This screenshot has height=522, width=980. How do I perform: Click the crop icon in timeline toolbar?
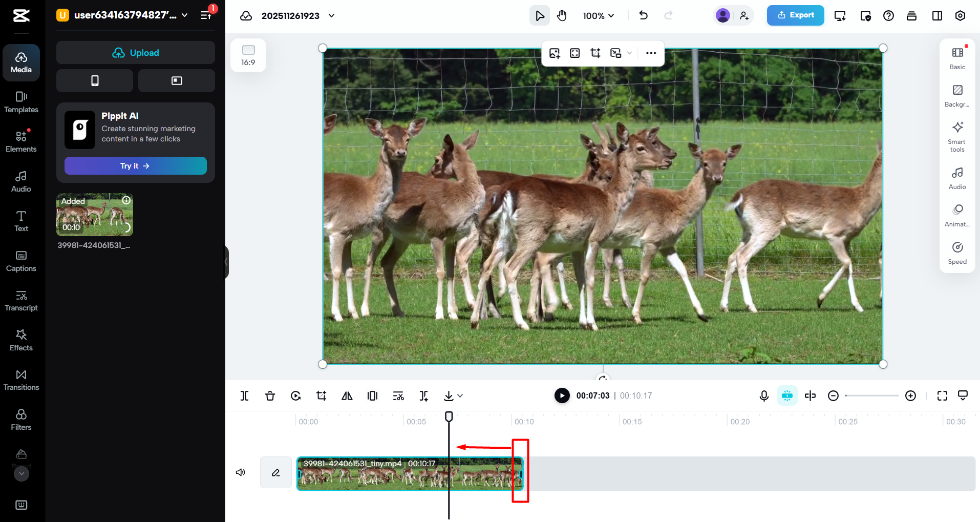click(x=321, y=395)
